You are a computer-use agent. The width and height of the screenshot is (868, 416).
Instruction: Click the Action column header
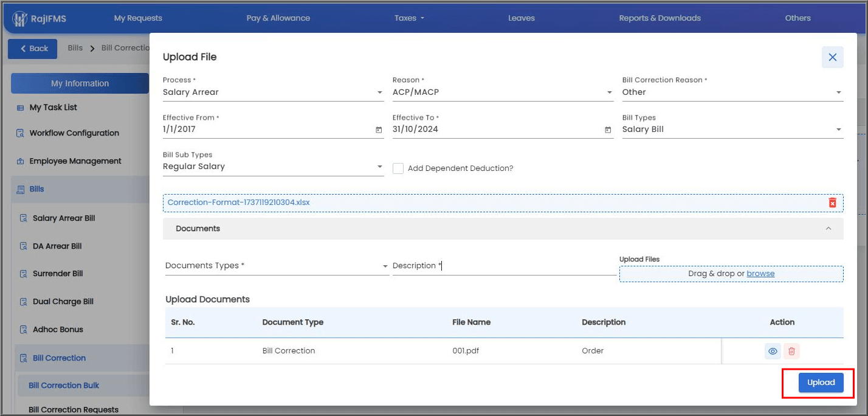(782, 322)
